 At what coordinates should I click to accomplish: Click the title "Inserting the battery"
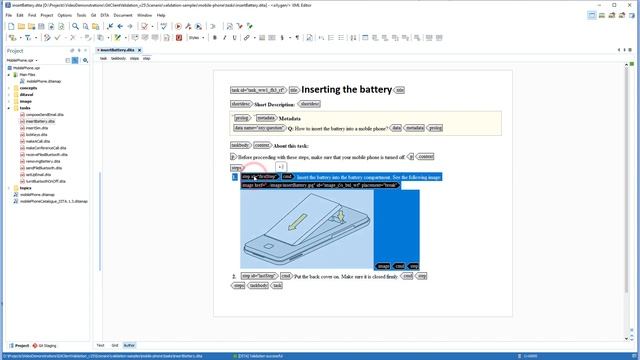pyautogui.click(x=347, y=89)
